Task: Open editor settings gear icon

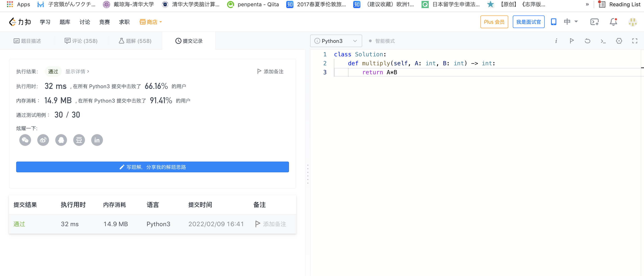Action: click(x=619, y=41)
